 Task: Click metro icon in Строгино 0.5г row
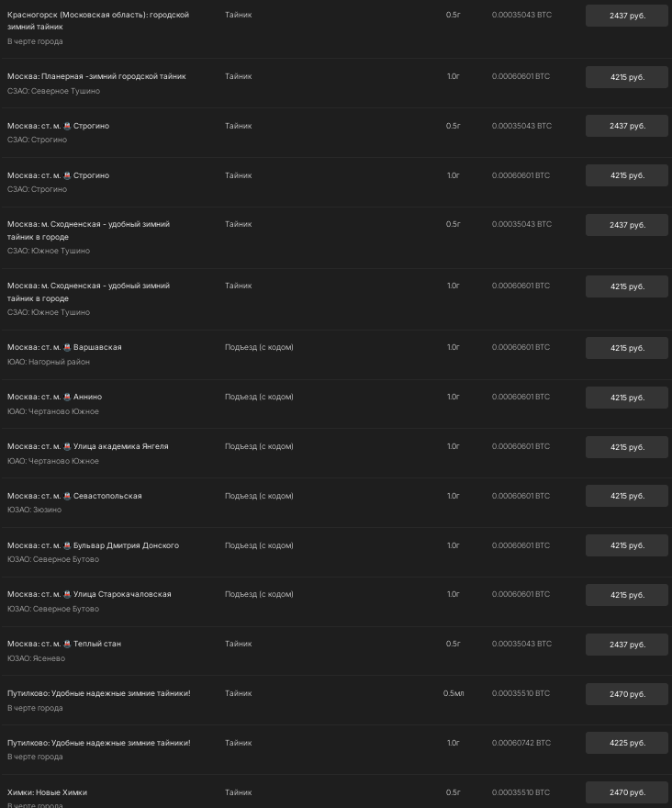(67, 126)
